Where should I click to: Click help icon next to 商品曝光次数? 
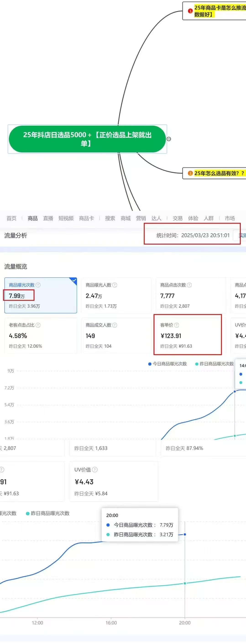(x=38, y=285)
